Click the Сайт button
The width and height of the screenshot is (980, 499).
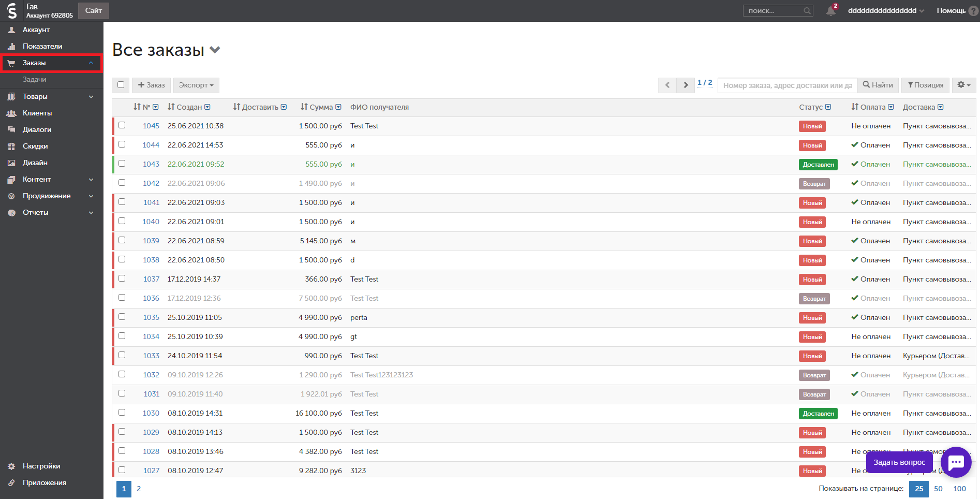click(94, 10)
